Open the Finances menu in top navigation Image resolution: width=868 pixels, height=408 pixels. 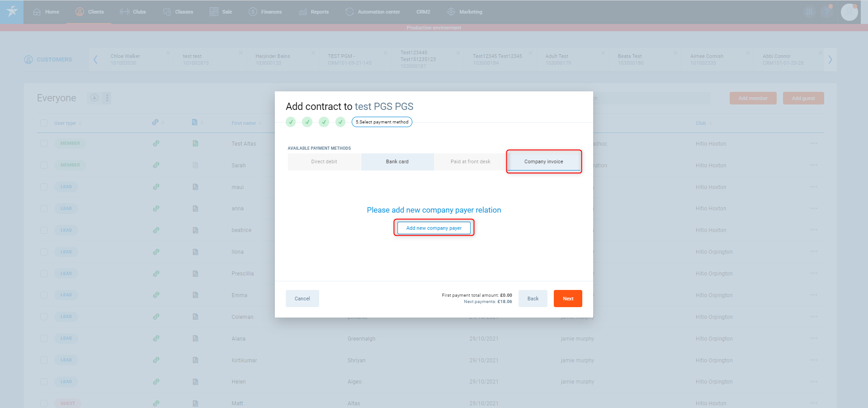coord(265,12)
